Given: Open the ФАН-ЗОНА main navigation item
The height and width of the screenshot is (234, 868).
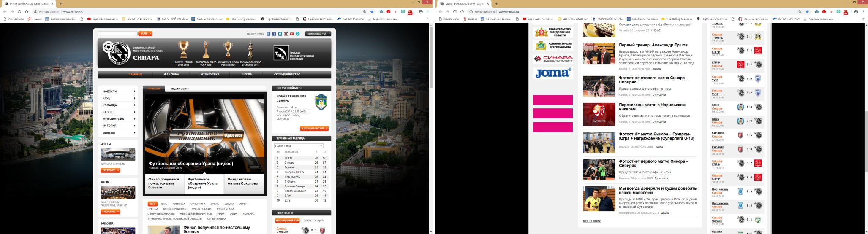Looking at the screenshot, I should [171, 75].
